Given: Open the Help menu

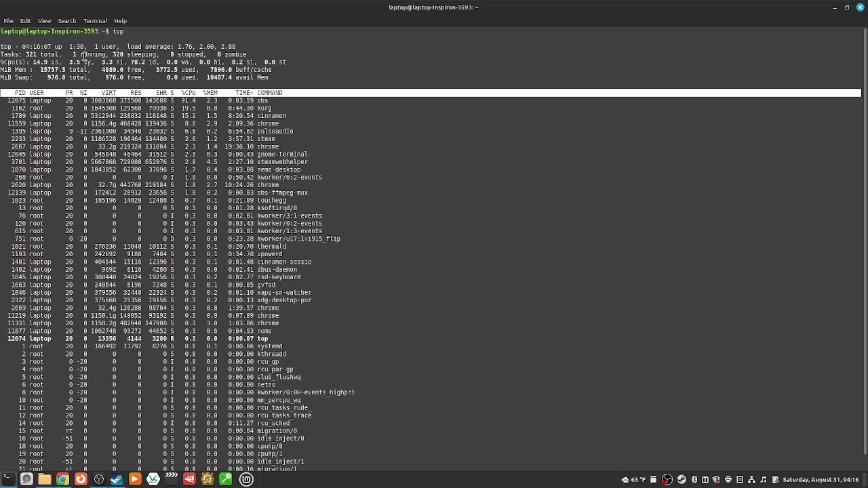Looking at the screenshot, I should click(120, 21).
